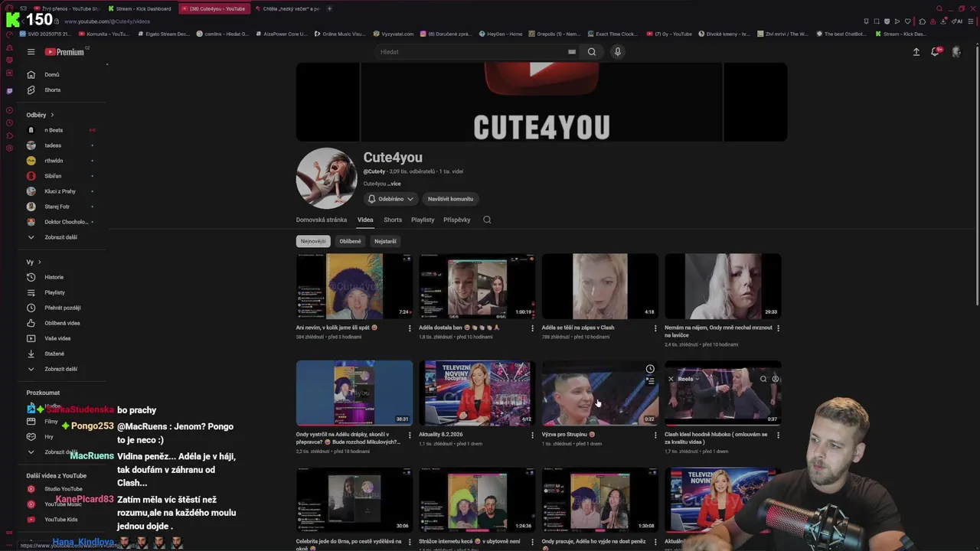Open options menu for 'Aktuality 8.2.2026' video
This screenshot has width=980, height=551.
coord(532,435)
